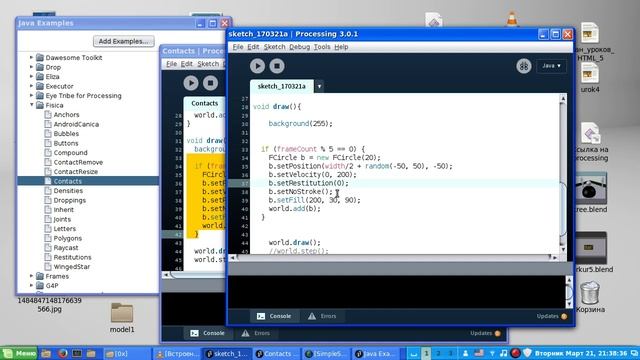Open the Tools menu
Viewport: 640px width, 360px height.
tap(322, 47)
